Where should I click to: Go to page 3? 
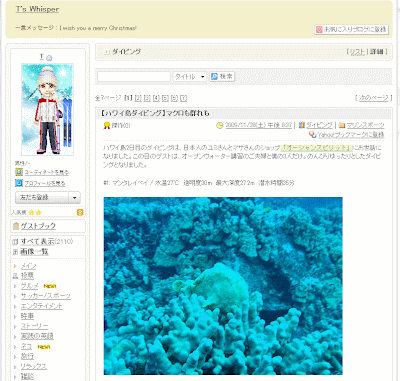pos(147,98)
